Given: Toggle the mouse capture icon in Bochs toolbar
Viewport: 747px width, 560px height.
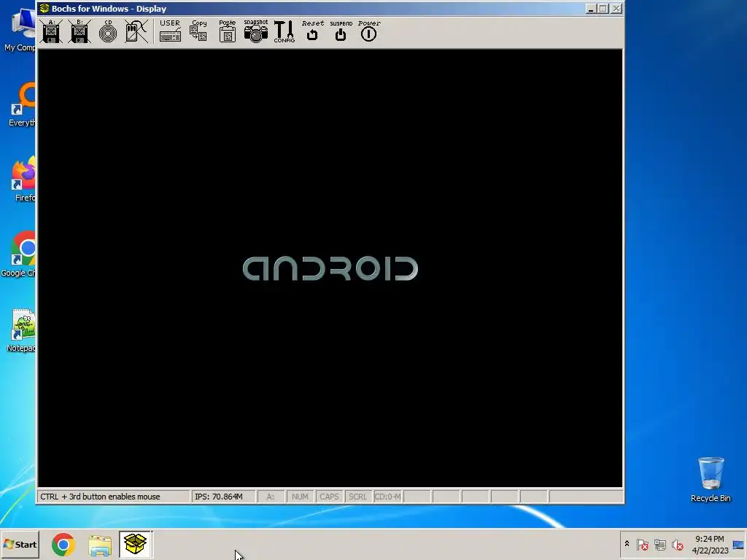Looking at the screenshot, I should pyautogui.click(x=136, y=31).
